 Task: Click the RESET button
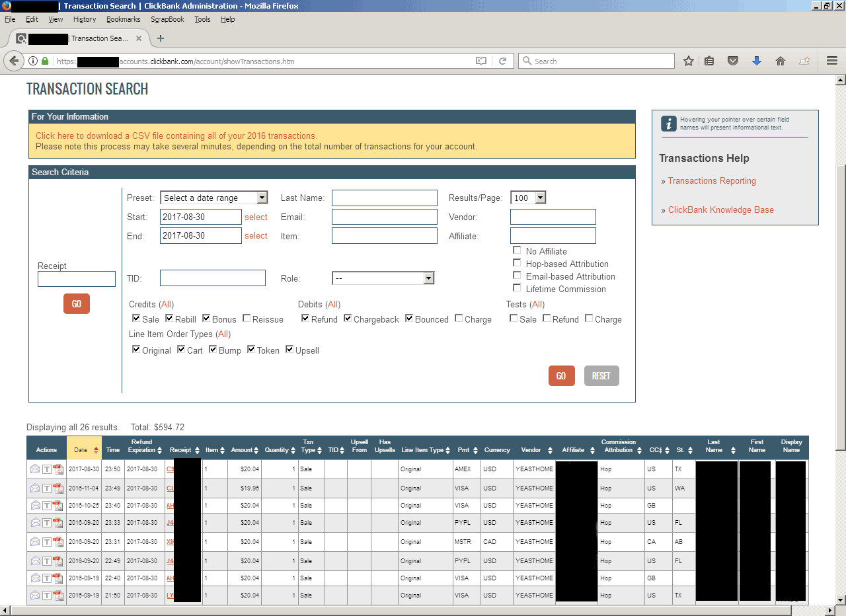(x=601, y=375)
